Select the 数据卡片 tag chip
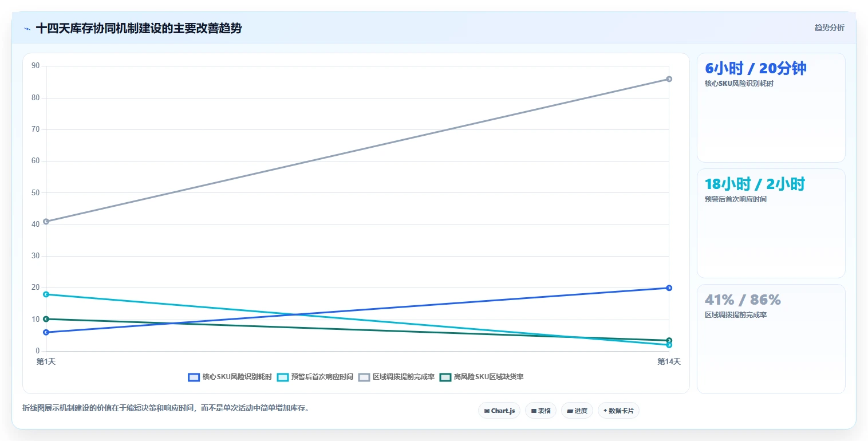The width and height of the screenshot is (868, 441). click(x=618, y=411)
